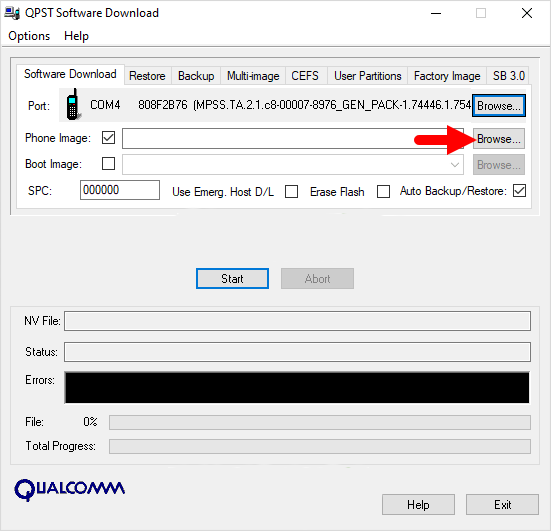Click the Phone Image path field
This screenshot has height=531, width=551.
pyautogui.click(x=293, y=138)
